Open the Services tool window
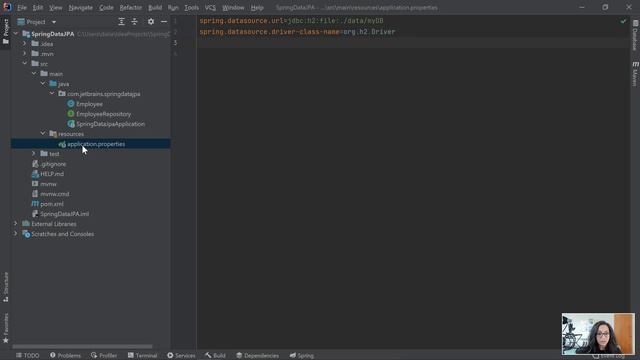This screenshot has height=360, width=640. click(x=181, y=356)
